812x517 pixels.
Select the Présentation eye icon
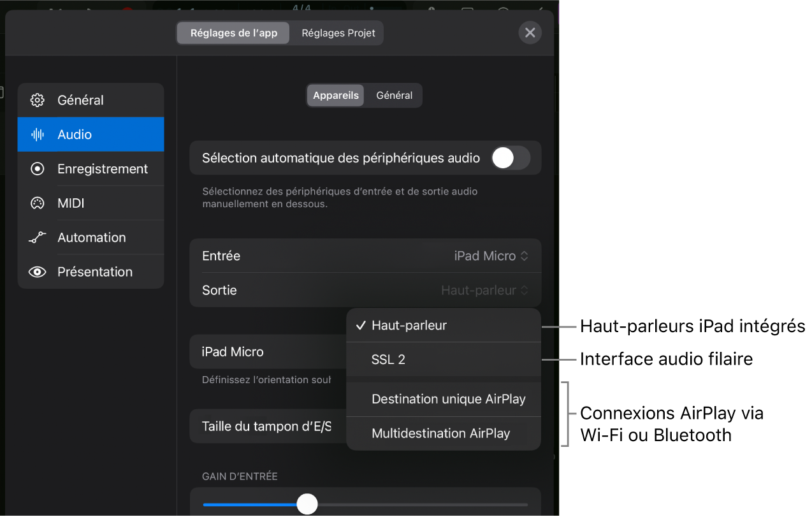click(37, 272)
